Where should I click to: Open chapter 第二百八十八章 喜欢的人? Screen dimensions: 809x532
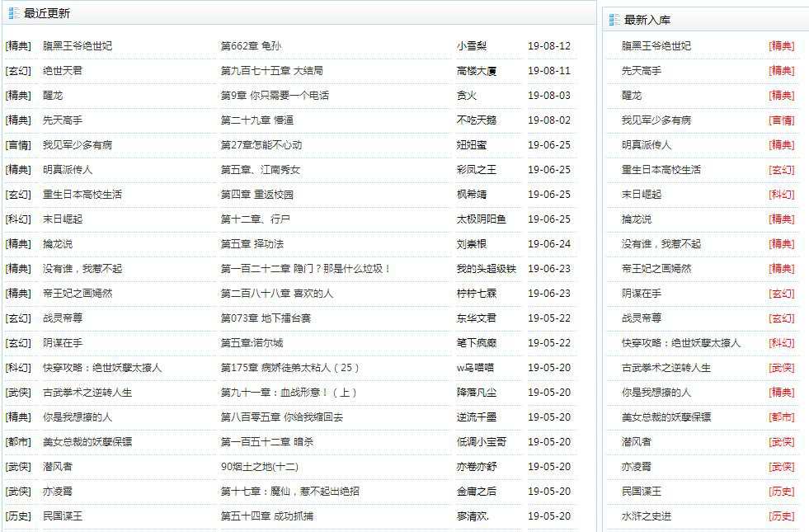276,294
